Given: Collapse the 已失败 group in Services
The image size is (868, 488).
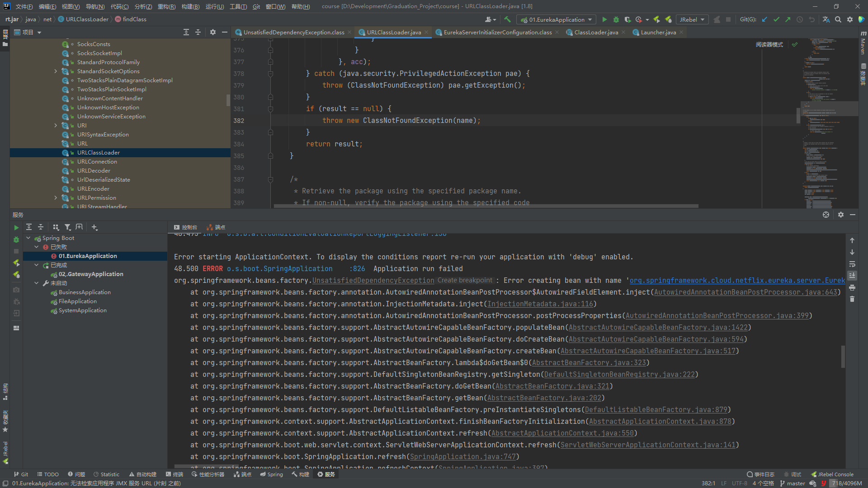Looking at the screenshot, I should 37,247.
